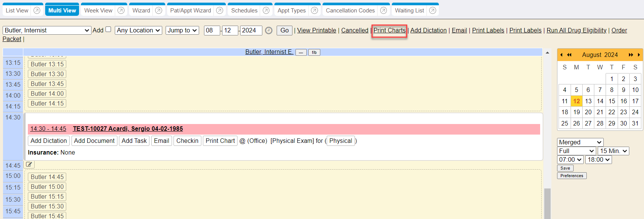Toggle the Add checkbox

108,29
